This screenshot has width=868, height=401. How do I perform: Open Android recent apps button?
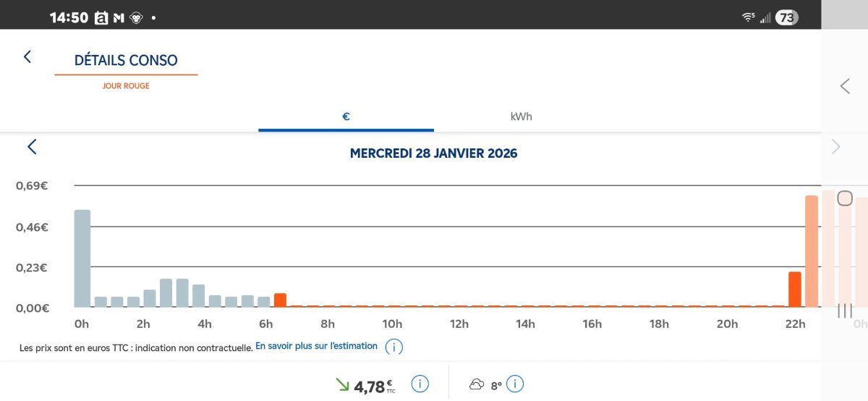tap(845, 311)
